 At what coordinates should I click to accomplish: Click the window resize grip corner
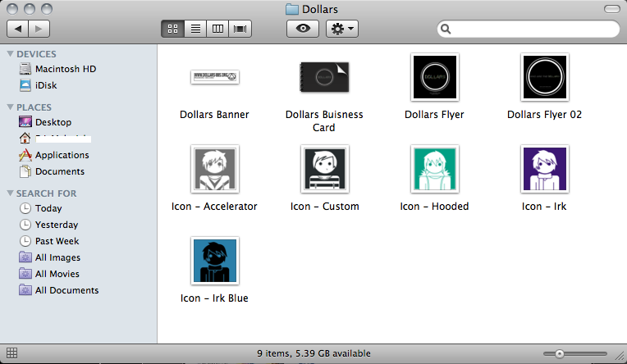[620, 356]
